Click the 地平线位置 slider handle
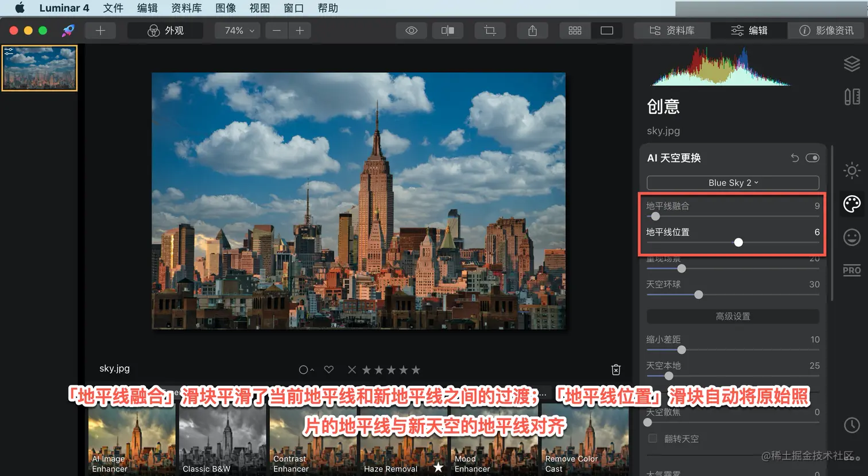The height and width of the screenshot is (476, 868). pos(738,242)
